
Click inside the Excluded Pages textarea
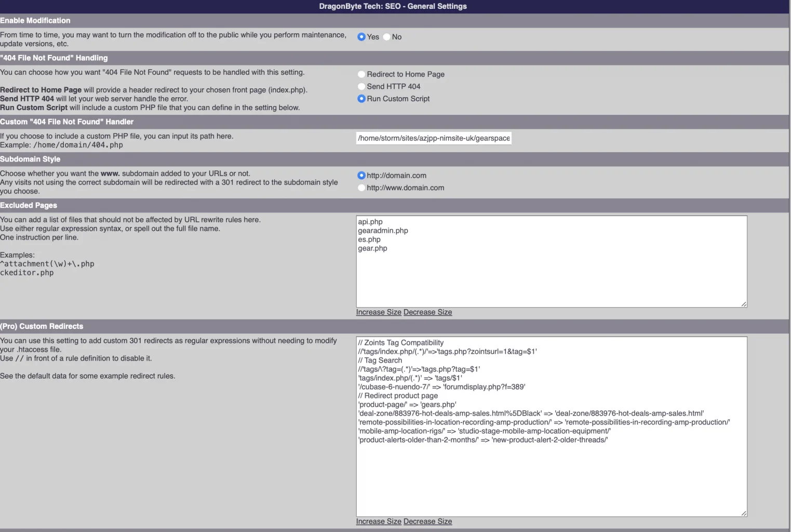point(552,261)
